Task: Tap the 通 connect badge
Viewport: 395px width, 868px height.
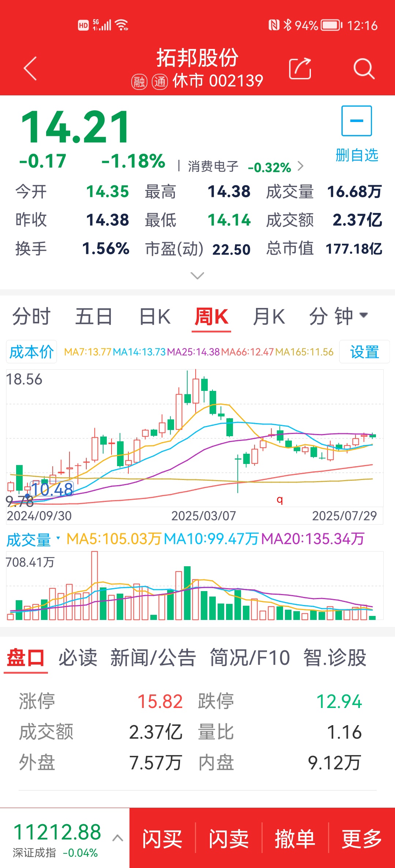Action: click(x=160, y=81)
